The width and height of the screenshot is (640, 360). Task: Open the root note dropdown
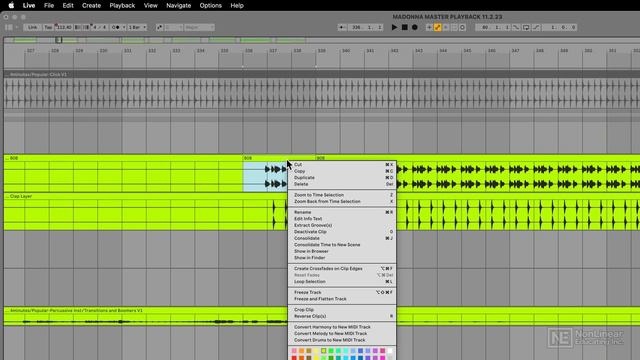[x=173, y=27]
